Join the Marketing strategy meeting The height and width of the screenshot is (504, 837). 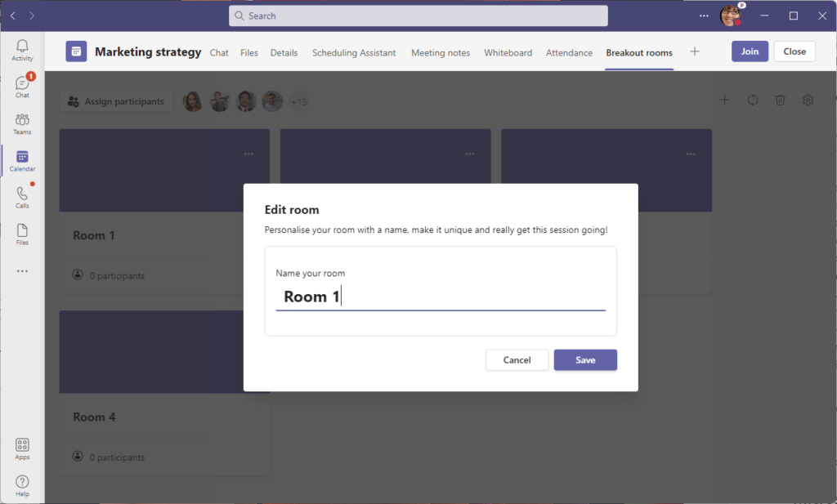(x=750, y=51)
